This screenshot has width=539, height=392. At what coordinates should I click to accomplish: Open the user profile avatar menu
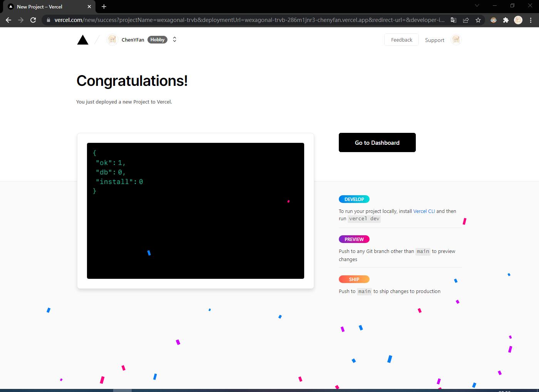point(456,40)
